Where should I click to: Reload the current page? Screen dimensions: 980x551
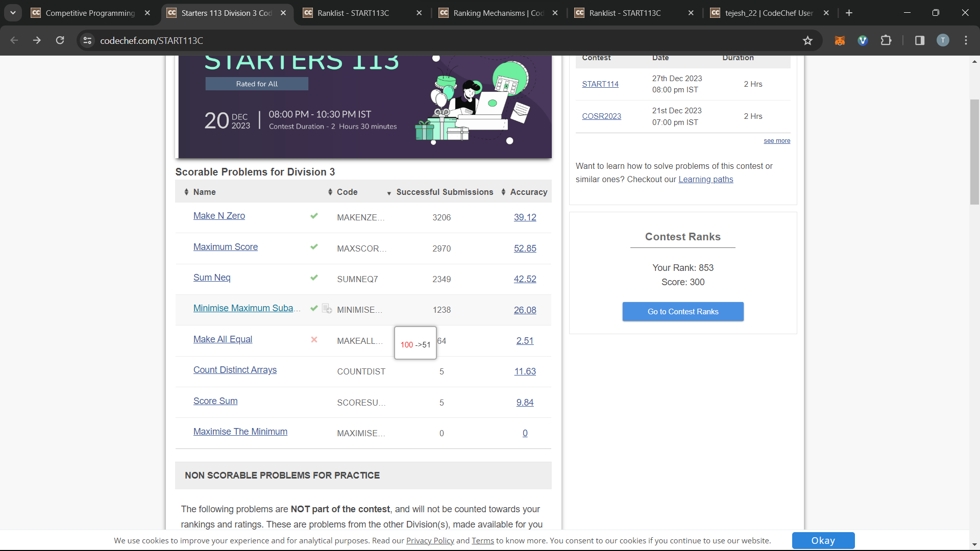pyautogui.click(x=60, y=40)
